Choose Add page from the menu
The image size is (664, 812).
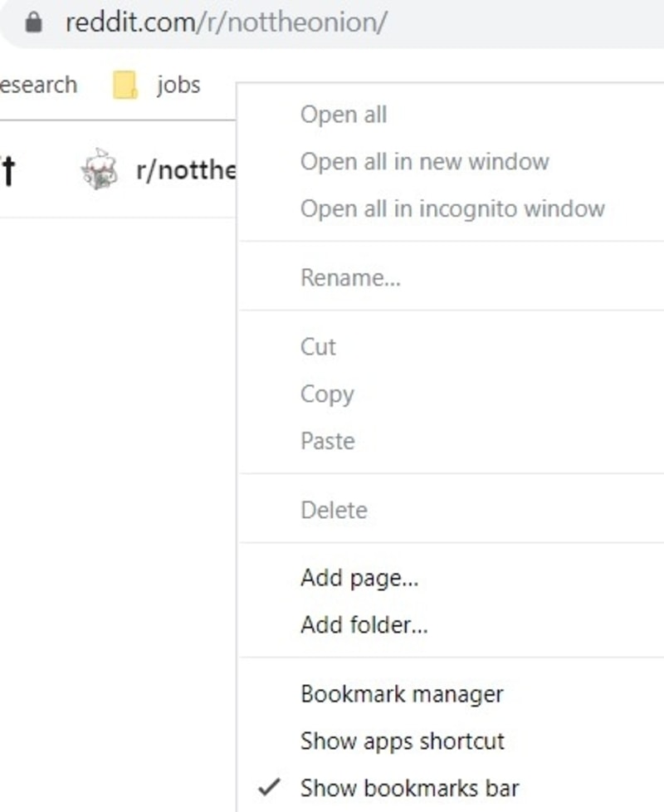(359, 578)
